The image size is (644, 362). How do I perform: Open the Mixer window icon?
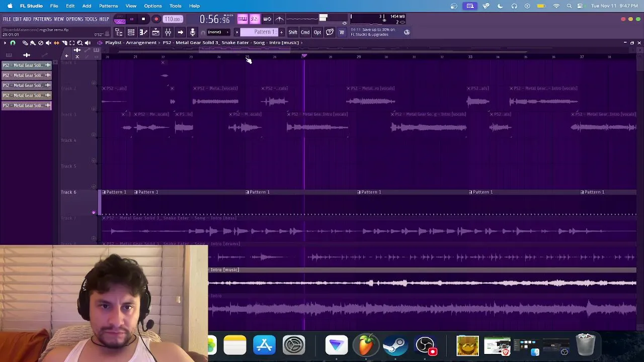(x=168, y=32)
